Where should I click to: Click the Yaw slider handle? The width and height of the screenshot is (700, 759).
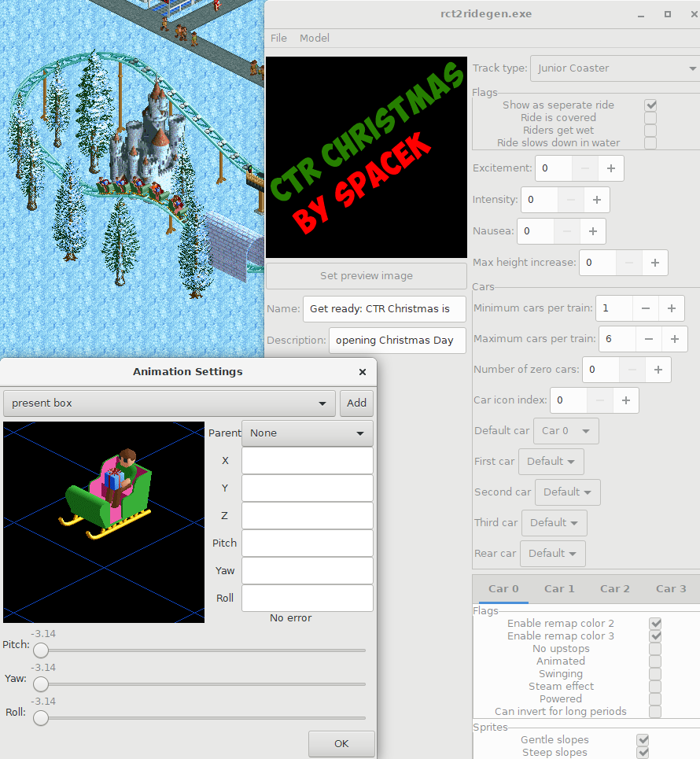pos(41,684)
